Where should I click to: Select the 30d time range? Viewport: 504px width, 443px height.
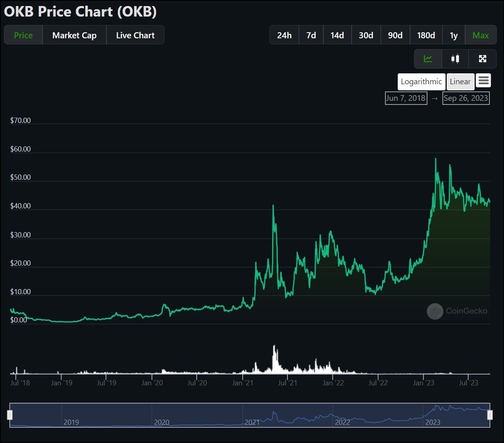(366, 35)
